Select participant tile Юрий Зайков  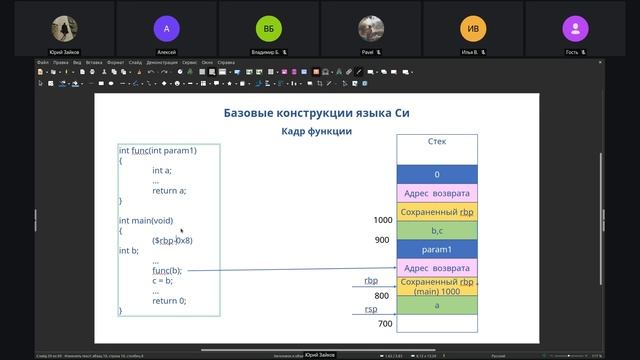point(64,29)
